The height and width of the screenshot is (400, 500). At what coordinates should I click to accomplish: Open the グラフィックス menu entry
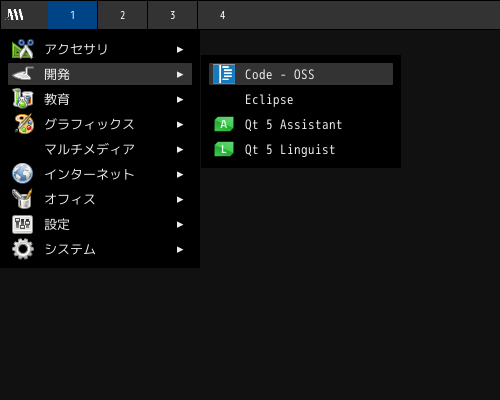point(100,124)
